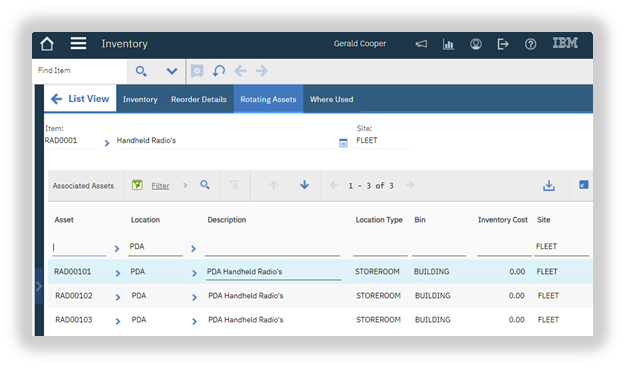Return to List View
Image resolution: width=626 pixels, height=368 pixels.
click(x=80, y=99)
